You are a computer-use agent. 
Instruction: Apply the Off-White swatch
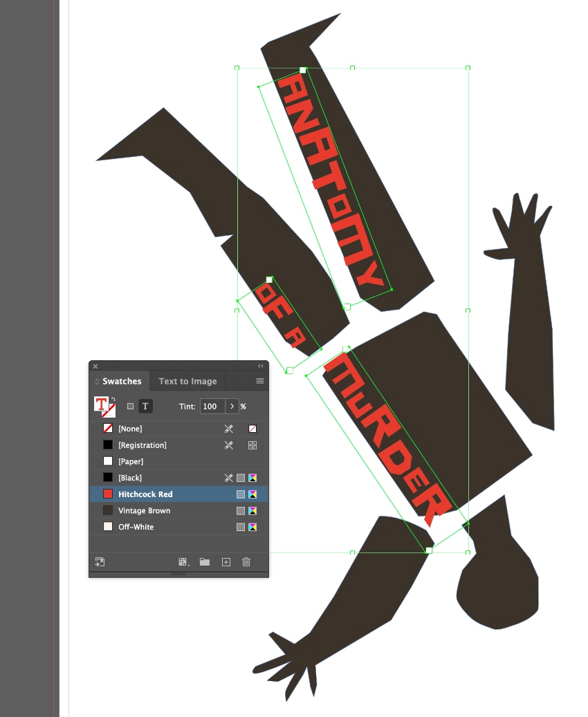178,527
